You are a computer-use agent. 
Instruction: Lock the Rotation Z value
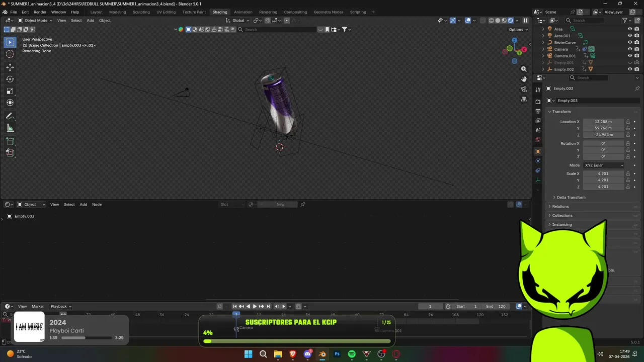pyautogui.click(x=628, y=156)
